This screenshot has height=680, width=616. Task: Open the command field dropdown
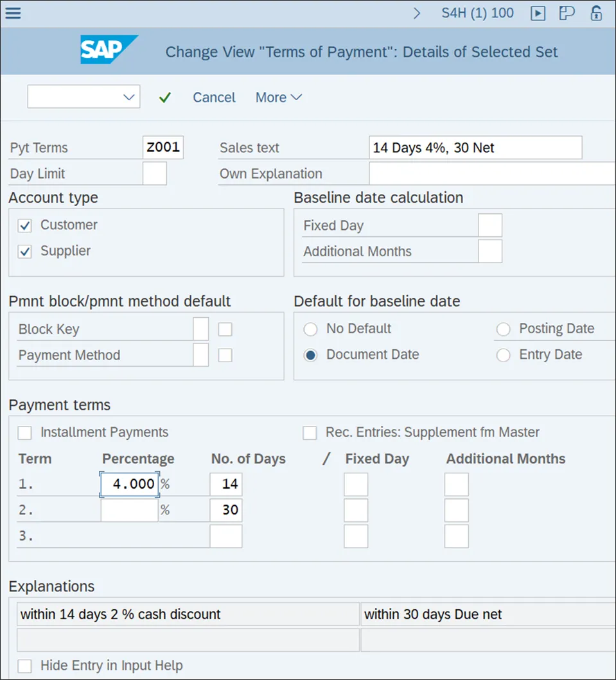point(128,97)
